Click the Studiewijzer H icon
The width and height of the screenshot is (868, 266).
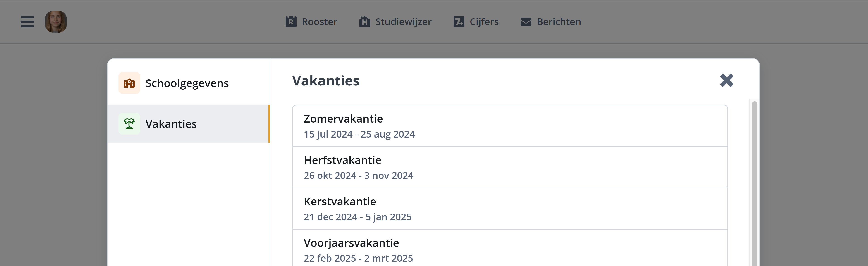click(365, 21)
